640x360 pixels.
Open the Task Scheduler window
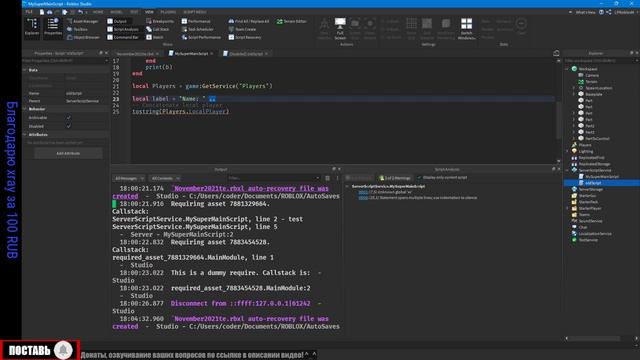click(x=198, y=29)
